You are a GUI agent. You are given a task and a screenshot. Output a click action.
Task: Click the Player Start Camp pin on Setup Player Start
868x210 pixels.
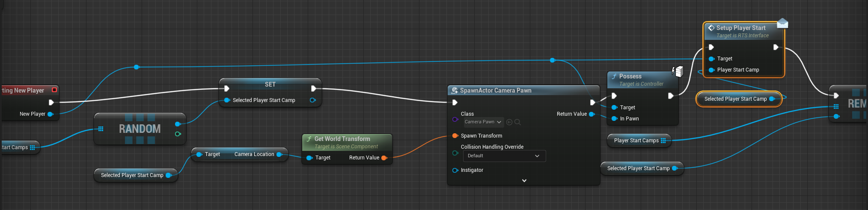pos(711,70)
